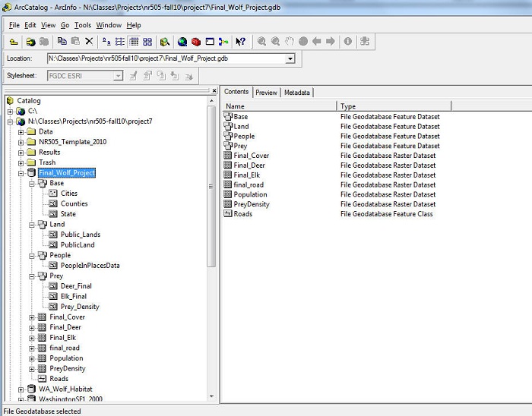
Task: Select Roads feature class in Contents list
Action: tap(243, 214)
